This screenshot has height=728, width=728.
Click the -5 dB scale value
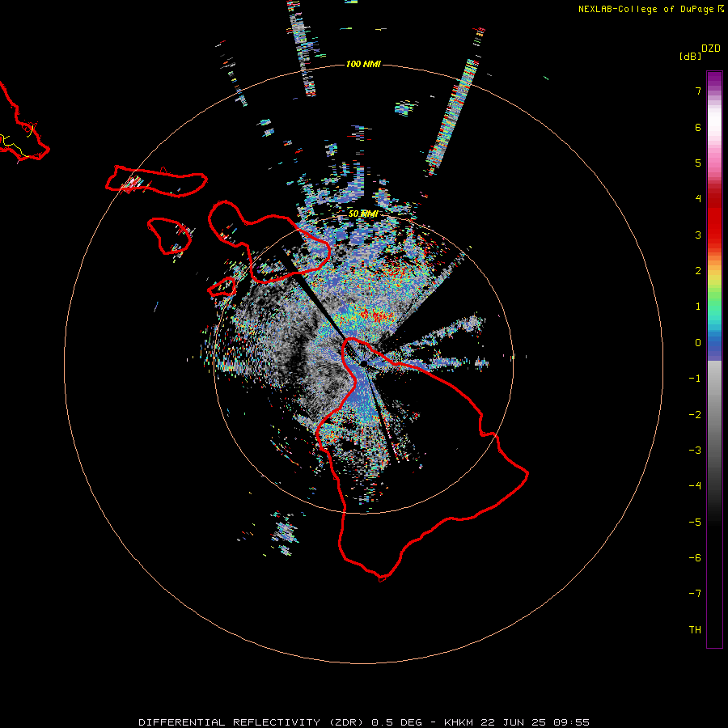click(x=695, y=523)
